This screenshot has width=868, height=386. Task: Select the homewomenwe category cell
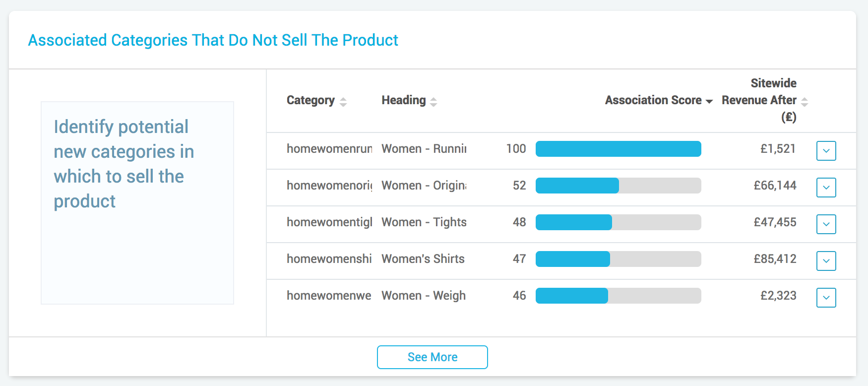coord(329,296)
